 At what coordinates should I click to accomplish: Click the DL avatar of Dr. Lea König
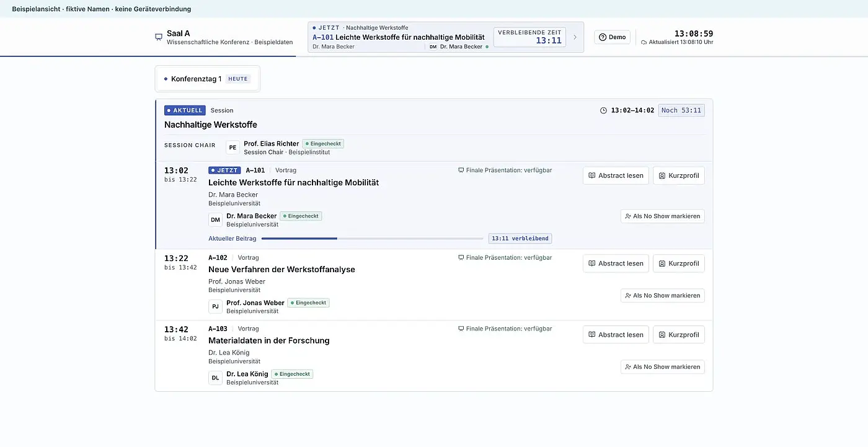click(x=215, y=378)
